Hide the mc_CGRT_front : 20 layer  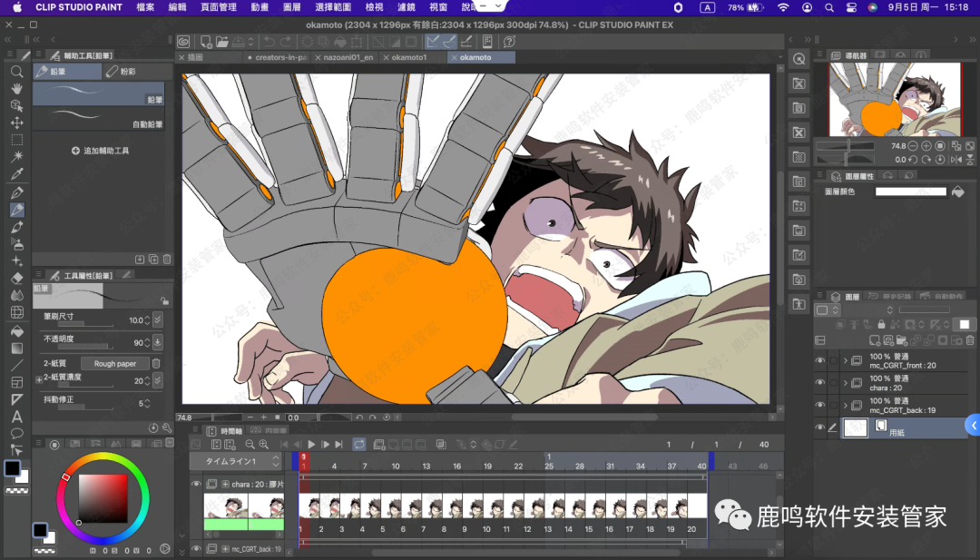point(820,360)
